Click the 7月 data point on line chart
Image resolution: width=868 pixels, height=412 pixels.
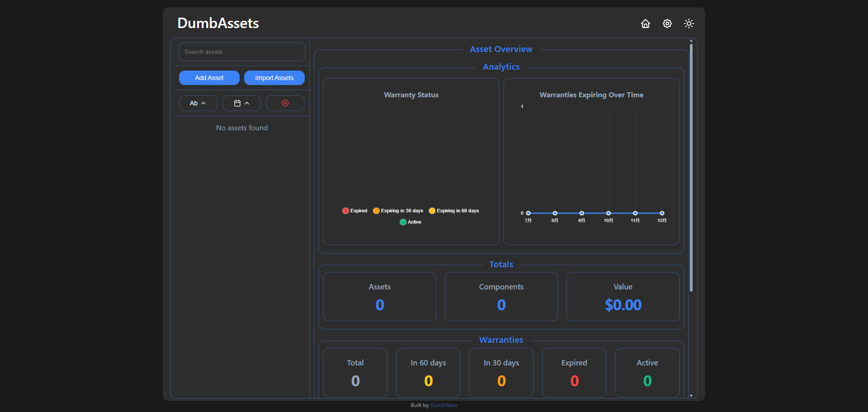[528, 213]
